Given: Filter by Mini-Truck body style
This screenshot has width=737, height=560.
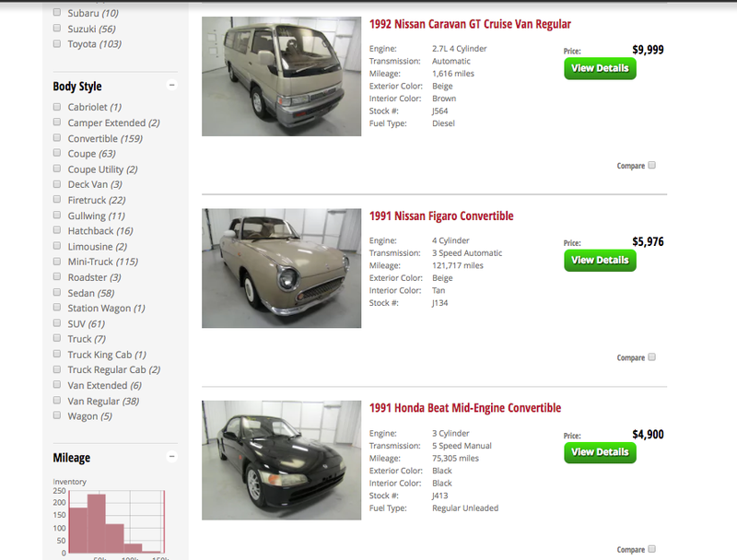Looking at the screenshot, I should point(57,262).
